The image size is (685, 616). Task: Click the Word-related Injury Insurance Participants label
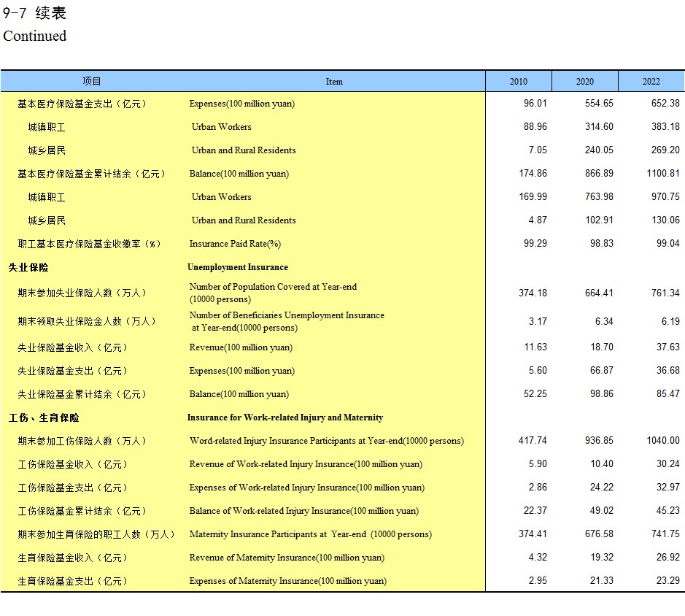[327, 441]
